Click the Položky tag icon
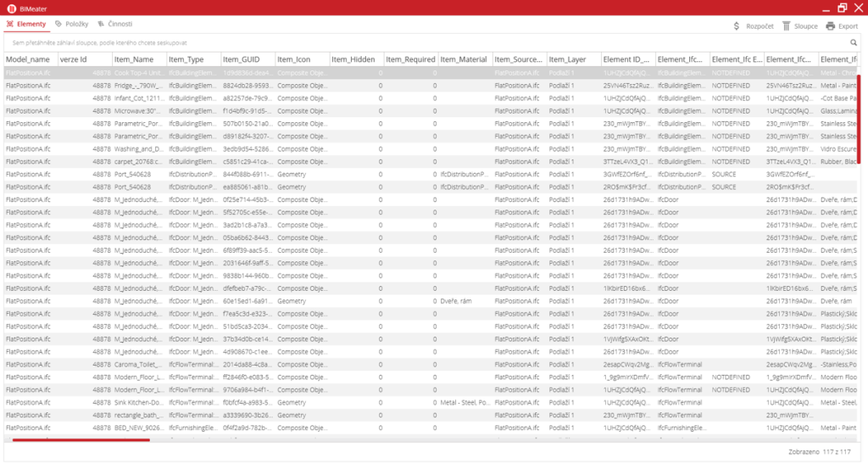 point(58,25)
